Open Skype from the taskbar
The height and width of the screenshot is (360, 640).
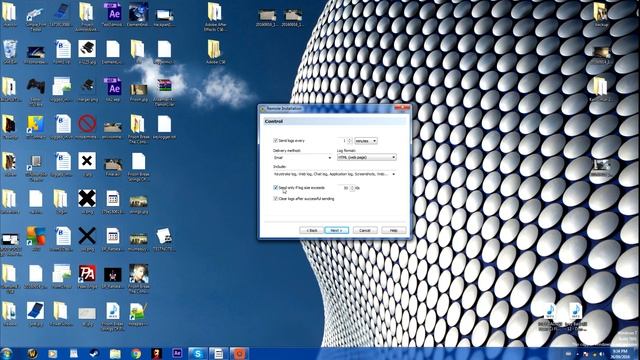coord(198,353)
